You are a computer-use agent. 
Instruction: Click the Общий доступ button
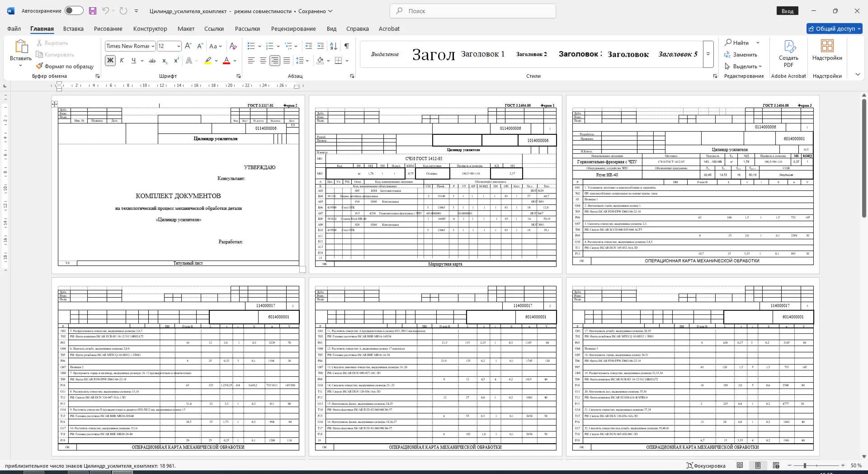tap(835, 28)
